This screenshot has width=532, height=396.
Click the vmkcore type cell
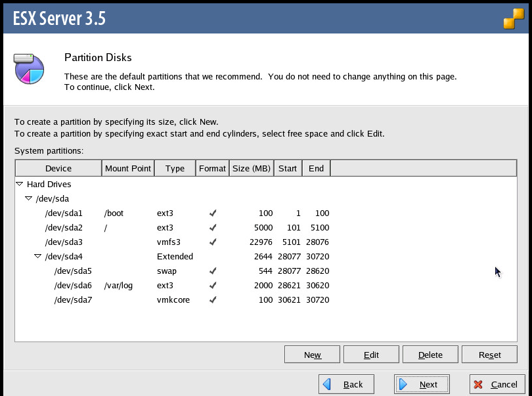coord(173,299)
